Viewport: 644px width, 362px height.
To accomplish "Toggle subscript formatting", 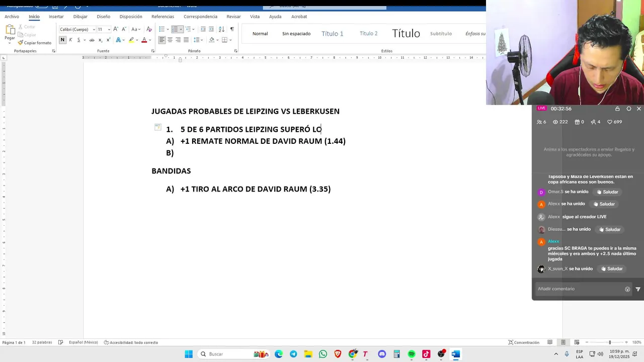I will coord(100,40).
